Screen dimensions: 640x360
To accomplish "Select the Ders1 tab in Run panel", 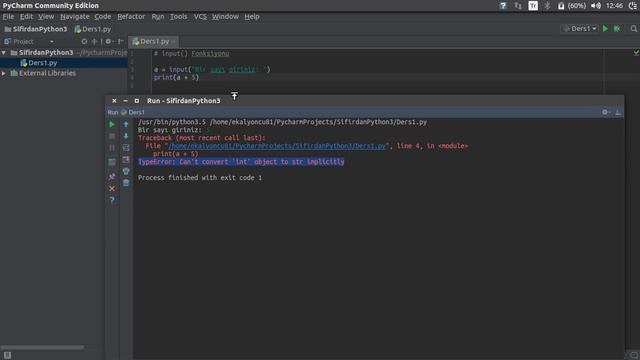I will click(133, 112).
